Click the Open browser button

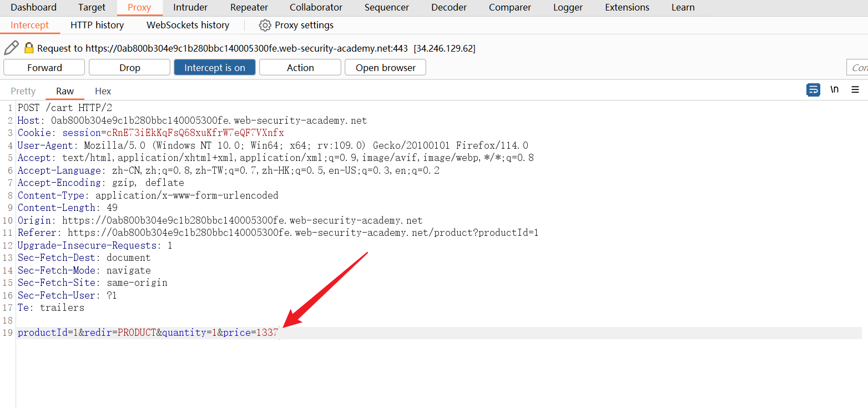click(385, 68)
